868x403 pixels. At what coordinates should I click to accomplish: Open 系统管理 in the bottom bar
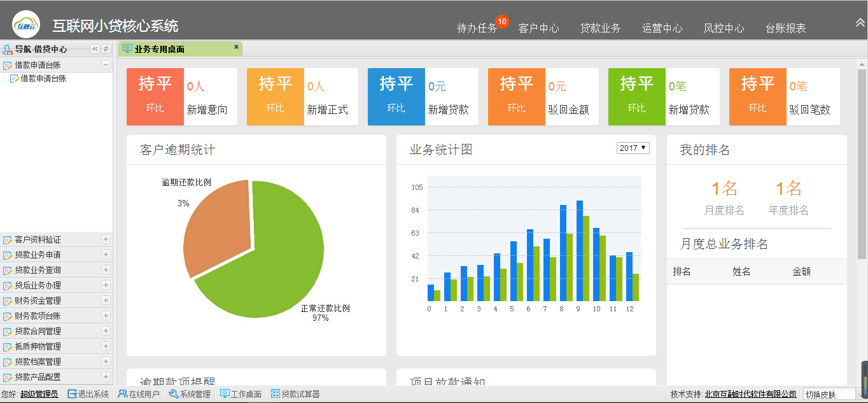click(x=190, y=394)
